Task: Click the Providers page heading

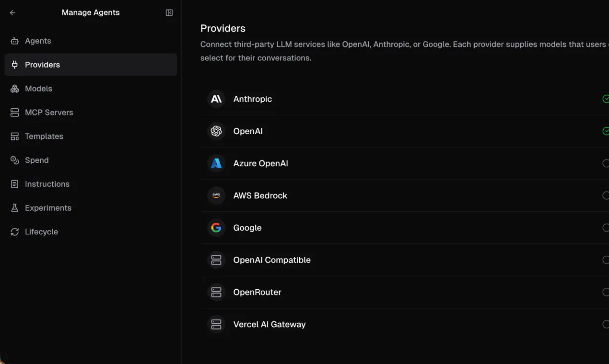Action: click(x=223, y=28)
